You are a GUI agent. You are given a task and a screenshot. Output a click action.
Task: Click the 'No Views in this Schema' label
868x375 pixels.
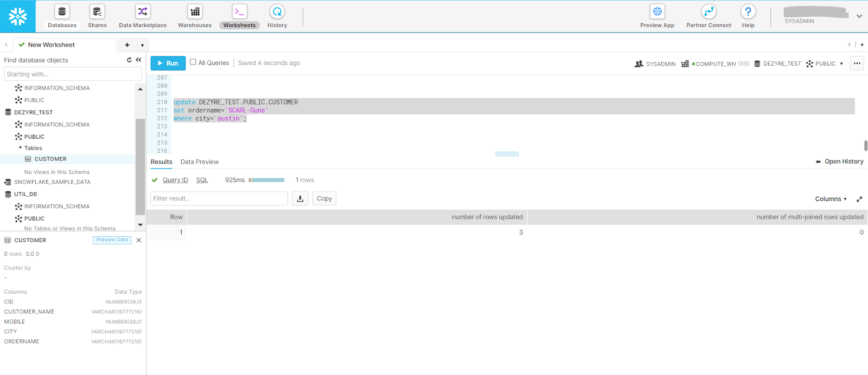click(x=57, y=172)
